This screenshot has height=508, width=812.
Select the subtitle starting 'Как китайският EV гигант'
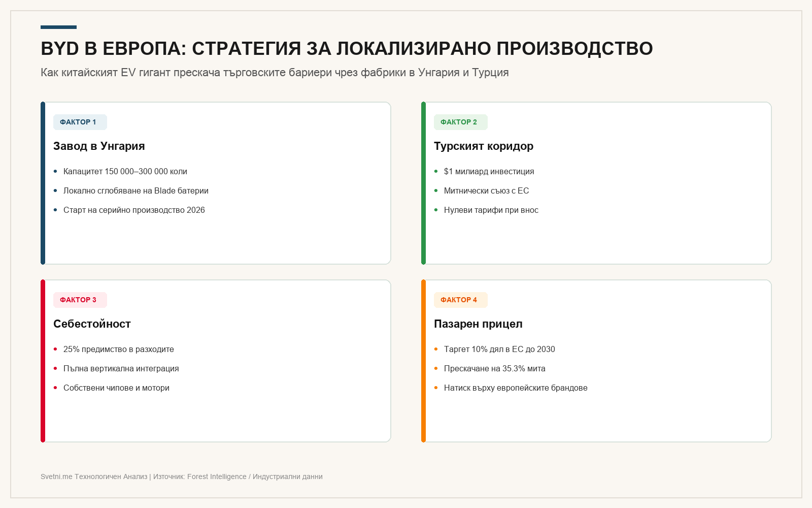[275, 73]
